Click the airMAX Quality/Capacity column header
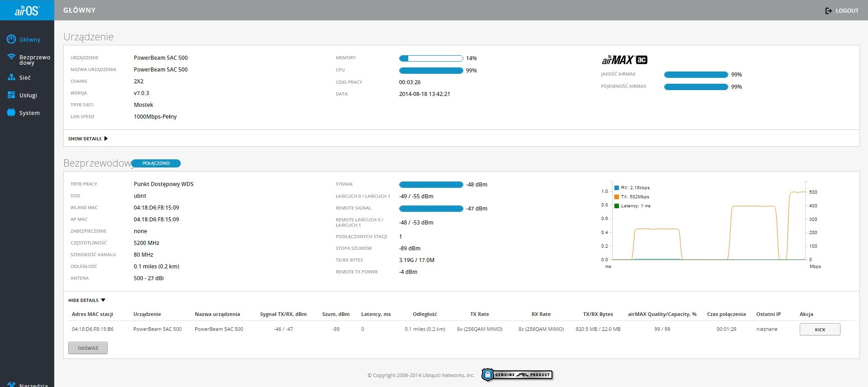Screen dimensions: 868x387 pos(662,314)
